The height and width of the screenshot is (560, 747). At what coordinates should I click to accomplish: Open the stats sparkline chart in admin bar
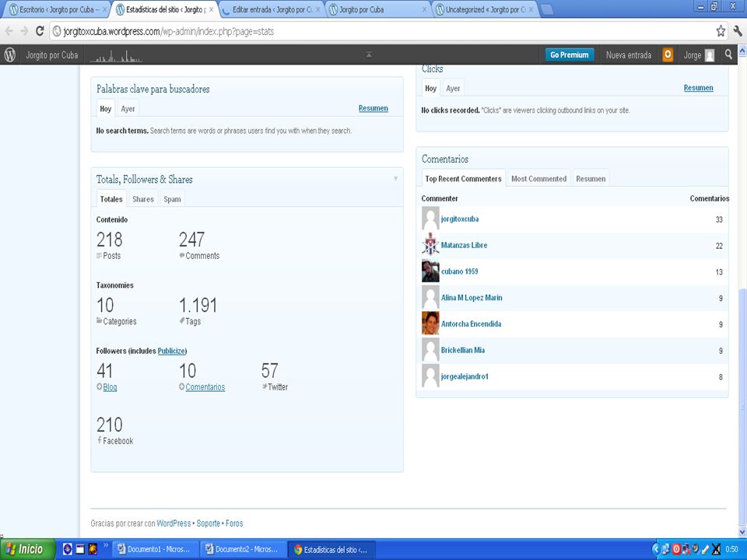pos(116,56)
